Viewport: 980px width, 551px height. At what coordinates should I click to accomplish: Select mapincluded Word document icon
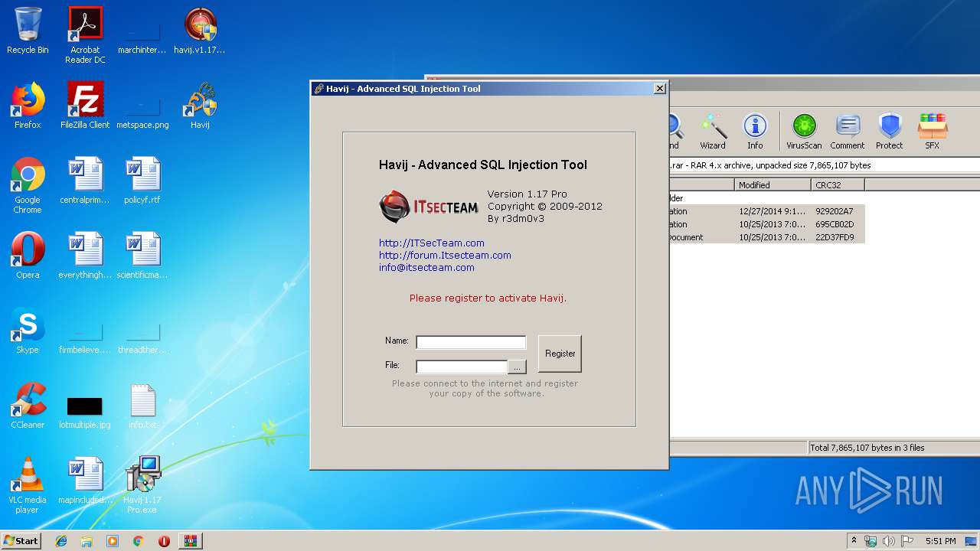tap(85, 481)
